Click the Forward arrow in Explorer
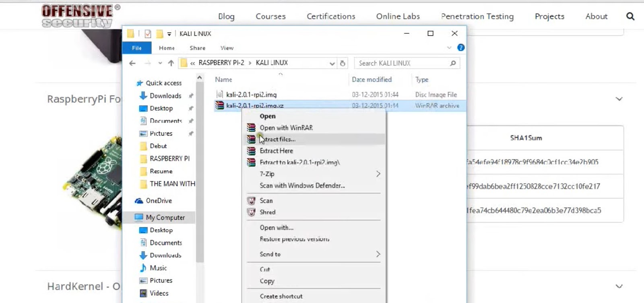Viewport: 644px width, 303px height. pyautogui.click(x=148, y=63)
